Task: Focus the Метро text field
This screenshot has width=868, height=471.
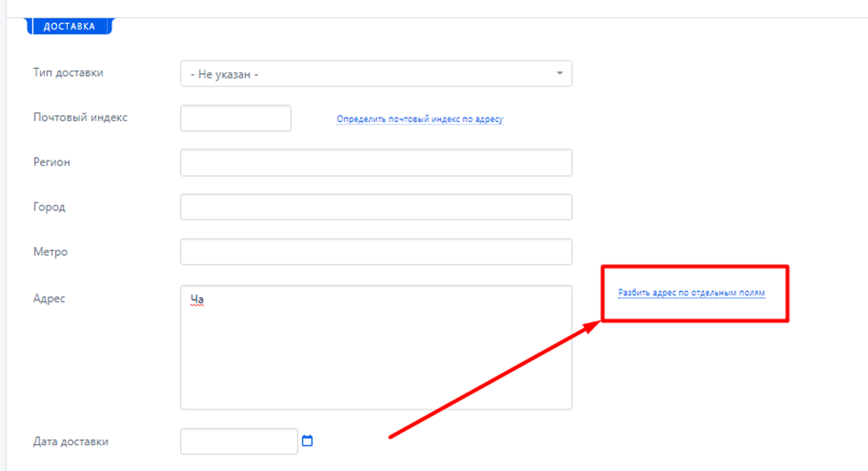Action: (376, 252)
